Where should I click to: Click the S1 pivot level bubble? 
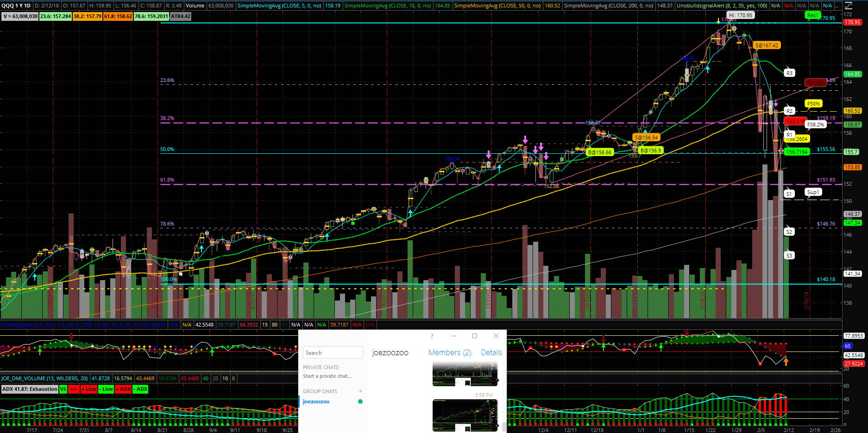(789, 194)
